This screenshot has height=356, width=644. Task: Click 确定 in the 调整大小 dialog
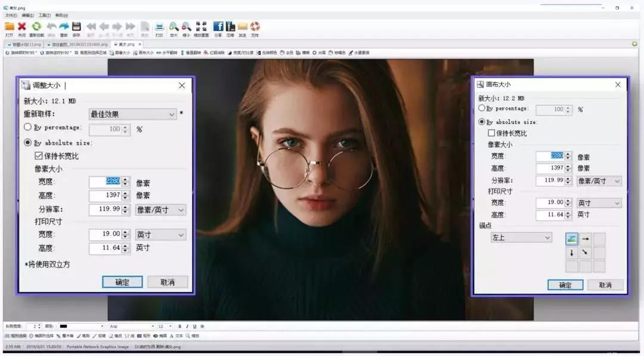point(122,282)
